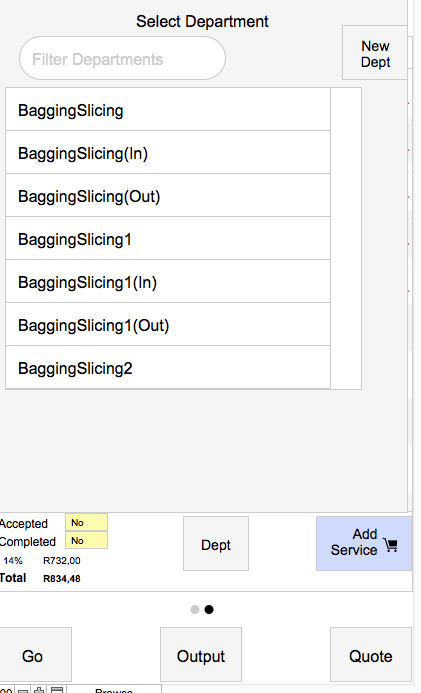The image size is (421, 693).
Task: Switch to the first page dot indicator
Action: (x=195, y=609)
